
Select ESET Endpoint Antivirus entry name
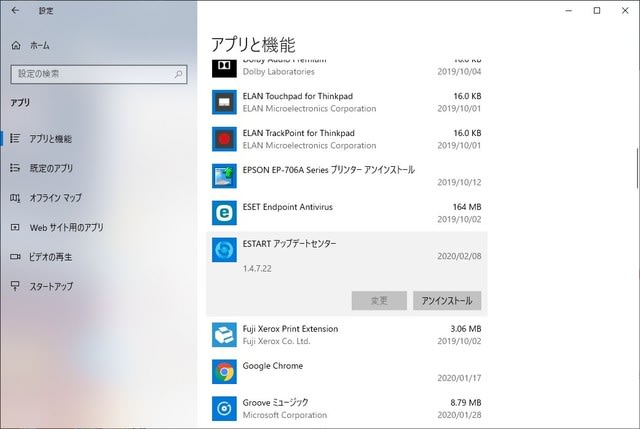point(288,207)
